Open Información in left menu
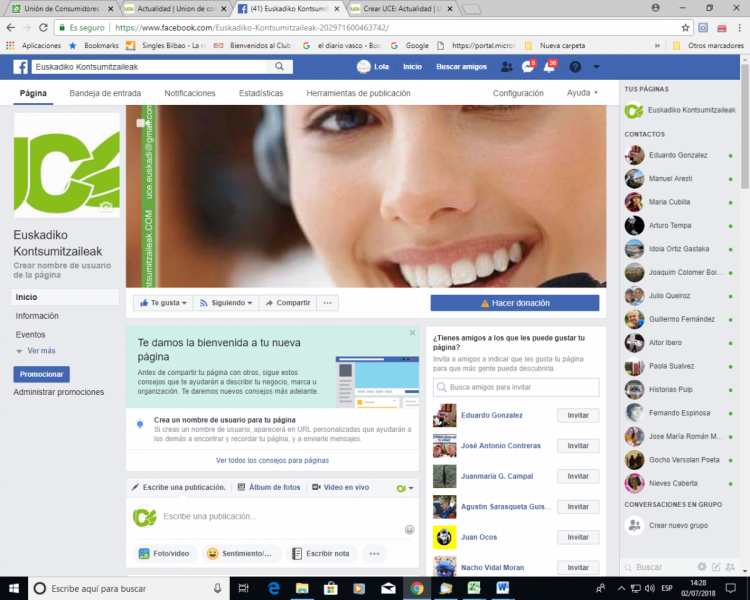Viewport: 750px width, 600px height. (37, 316)
